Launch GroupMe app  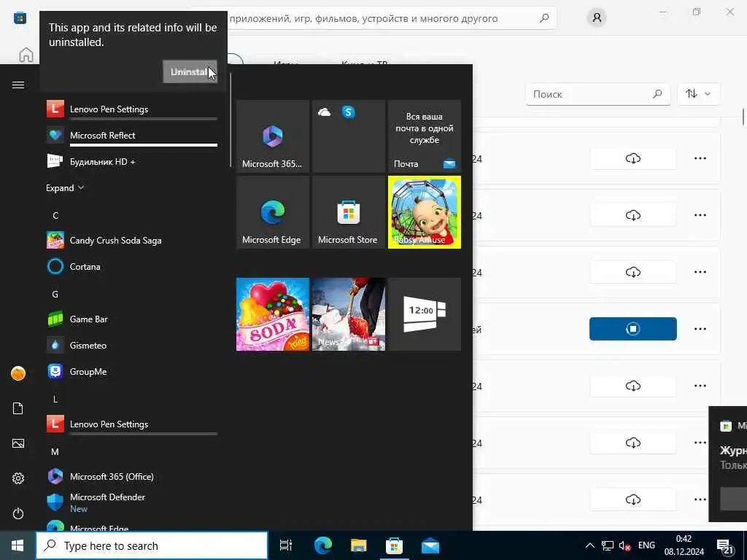(x=131, y=371)
